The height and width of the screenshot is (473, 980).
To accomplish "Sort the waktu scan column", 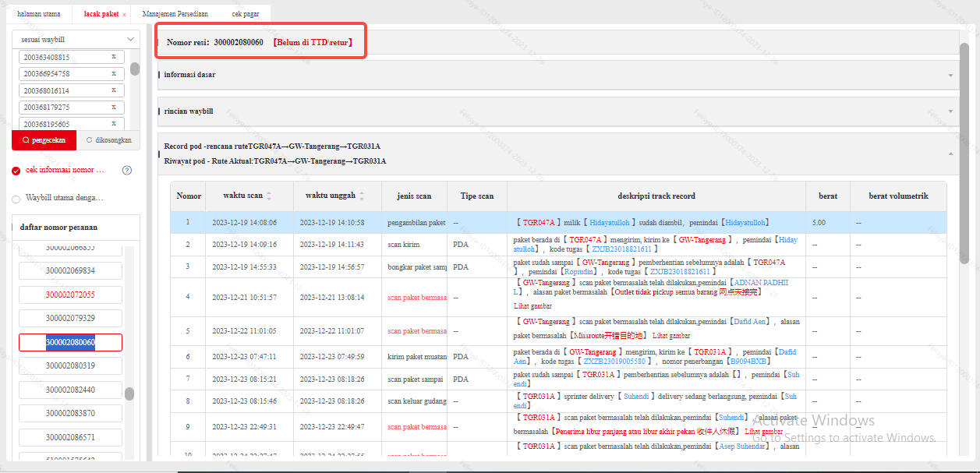I will pyautogui.click(x=270, y=196).
